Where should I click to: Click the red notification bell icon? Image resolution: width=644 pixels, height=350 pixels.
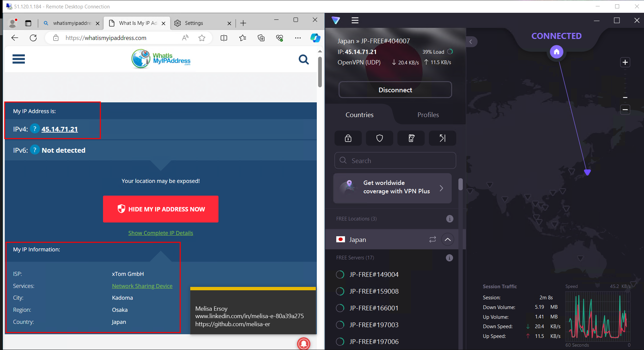tap(304, 343)
